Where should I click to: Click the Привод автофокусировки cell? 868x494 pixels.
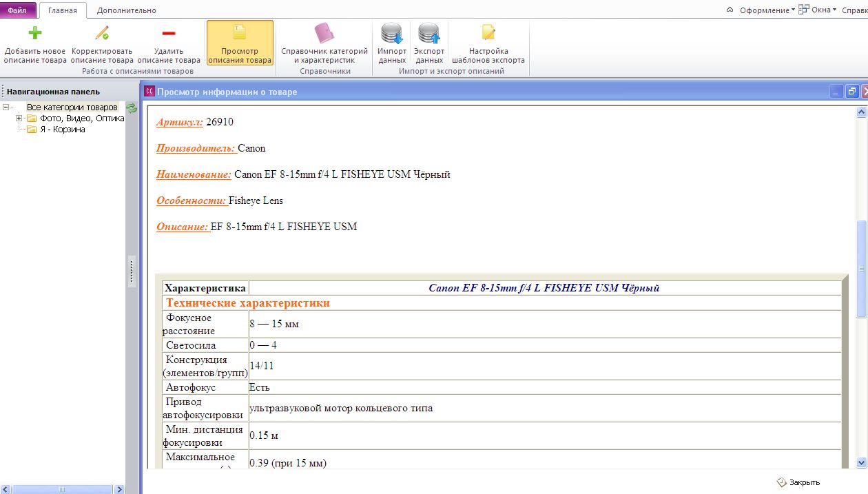(205, 408)
